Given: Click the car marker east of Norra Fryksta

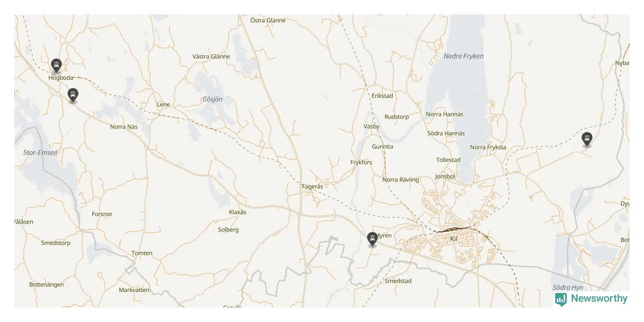Looking at the screenshot, I should pyautogui.click(x=587, y=139).
